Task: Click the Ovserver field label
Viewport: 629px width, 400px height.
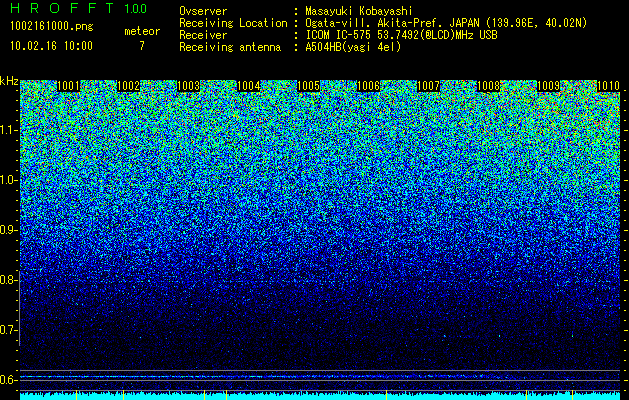Action: click(x=203, y=12)
